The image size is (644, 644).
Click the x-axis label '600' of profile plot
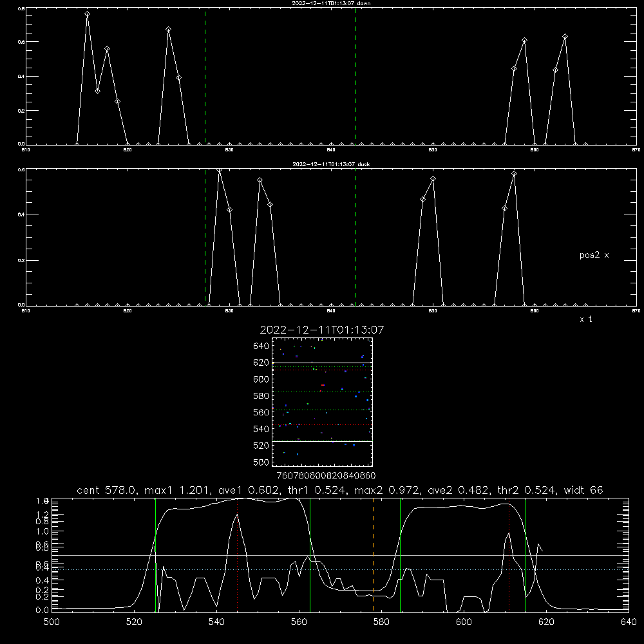[x=464, y=622]
